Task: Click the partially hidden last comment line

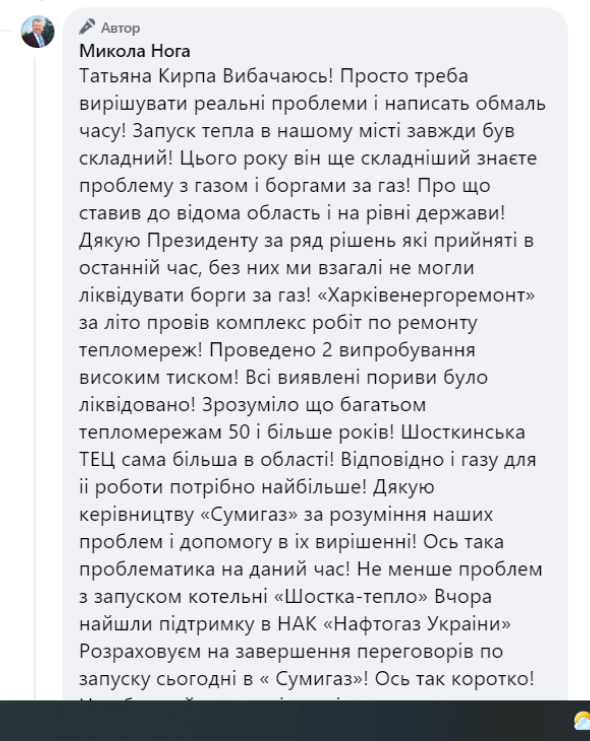Action: click(217, 697)
